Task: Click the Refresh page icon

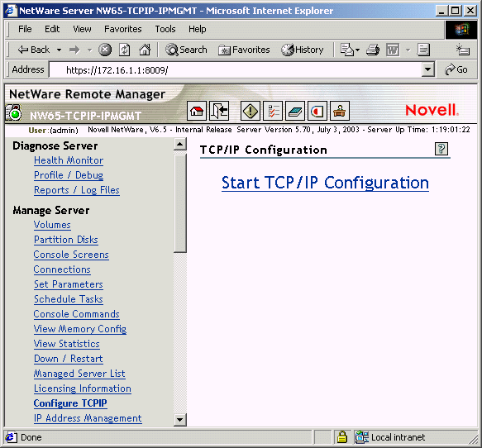Action: 125,50
